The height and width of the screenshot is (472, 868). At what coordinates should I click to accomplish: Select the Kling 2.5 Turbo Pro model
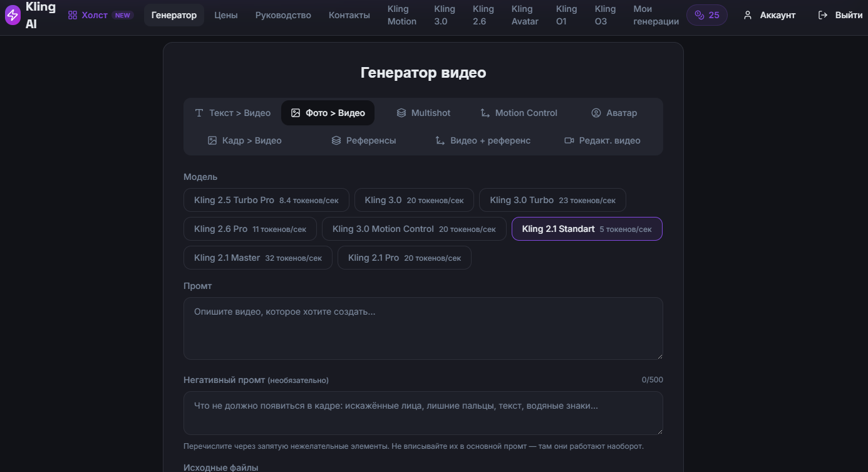tap(266, 200)
